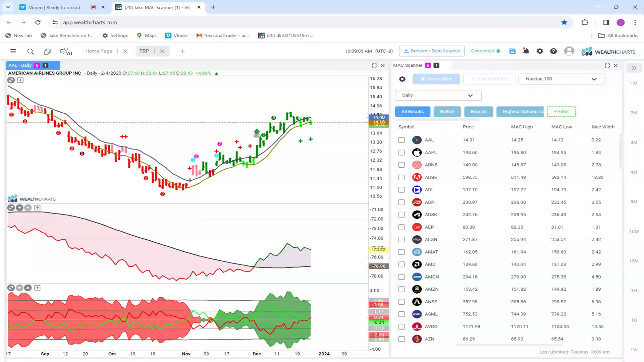Check the ADBE row checkbox
The width and height of the screenshot is (644, 362).
(401, 177)
